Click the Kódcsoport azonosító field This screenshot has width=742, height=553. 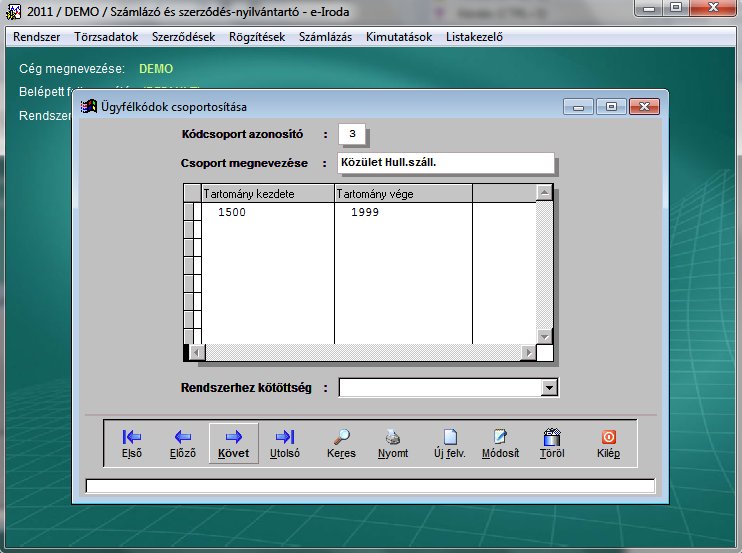pos(353,134)
